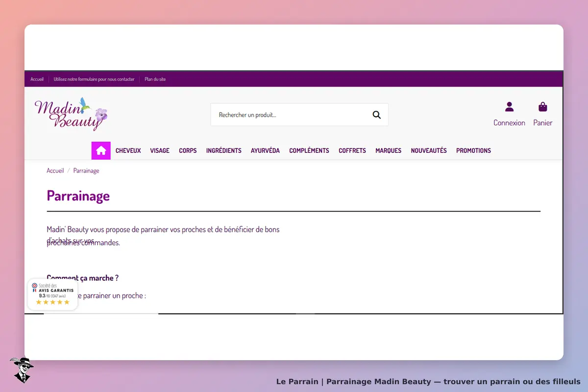This screenshot has width=588, height=392.
Task: Click the Parrainage page heading
Action: click(x=78, y=196)
